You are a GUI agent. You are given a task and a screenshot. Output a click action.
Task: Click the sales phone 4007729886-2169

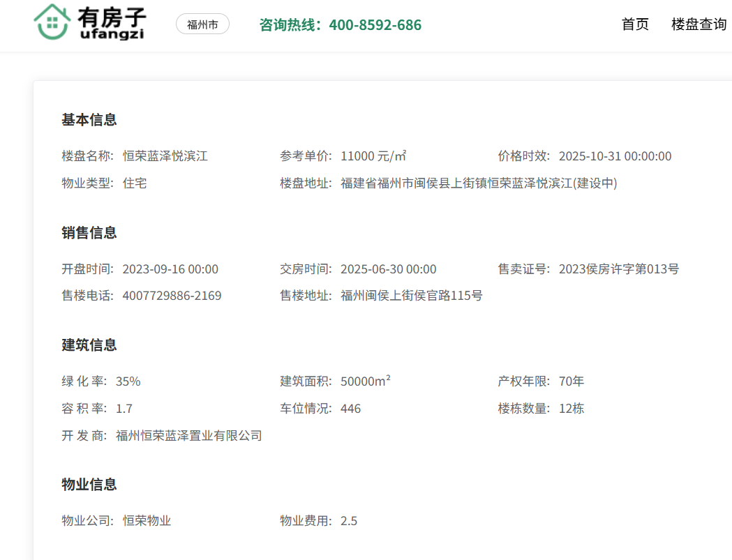[x=172, y=296]
